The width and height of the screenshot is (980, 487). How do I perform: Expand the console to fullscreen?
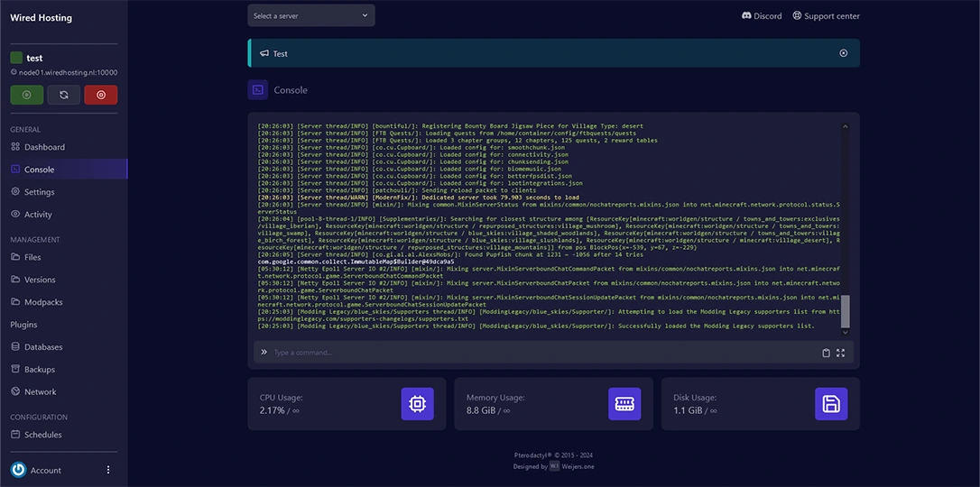841,353
